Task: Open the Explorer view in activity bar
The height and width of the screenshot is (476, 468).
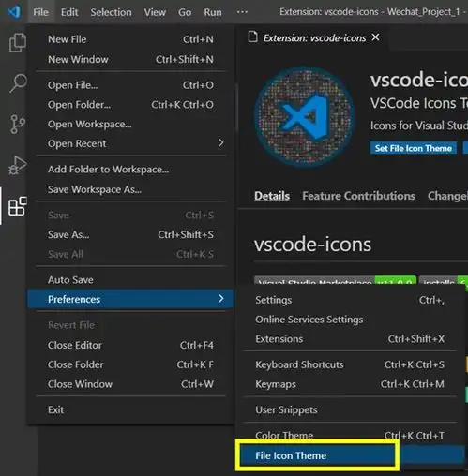Action: pyautogui.click(x=18, y=42)
